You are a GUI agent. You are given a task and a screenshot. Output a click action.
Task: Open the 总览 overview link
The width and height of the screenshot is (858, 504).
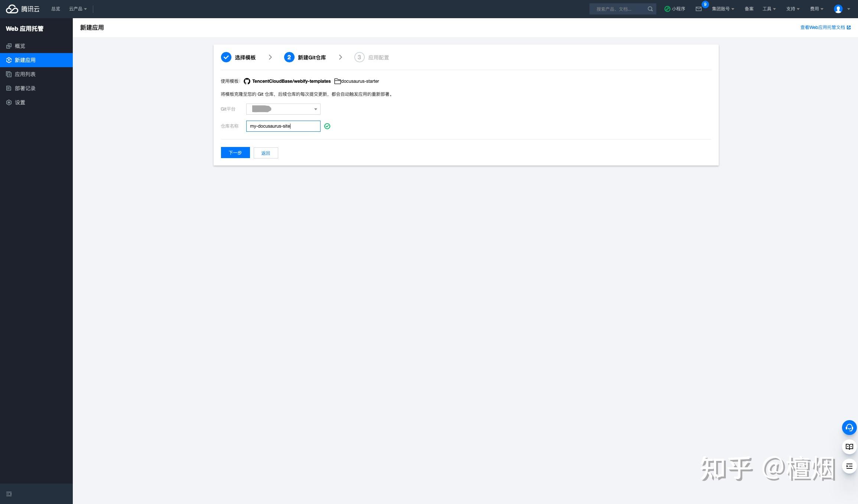click(x=56, y=9)
